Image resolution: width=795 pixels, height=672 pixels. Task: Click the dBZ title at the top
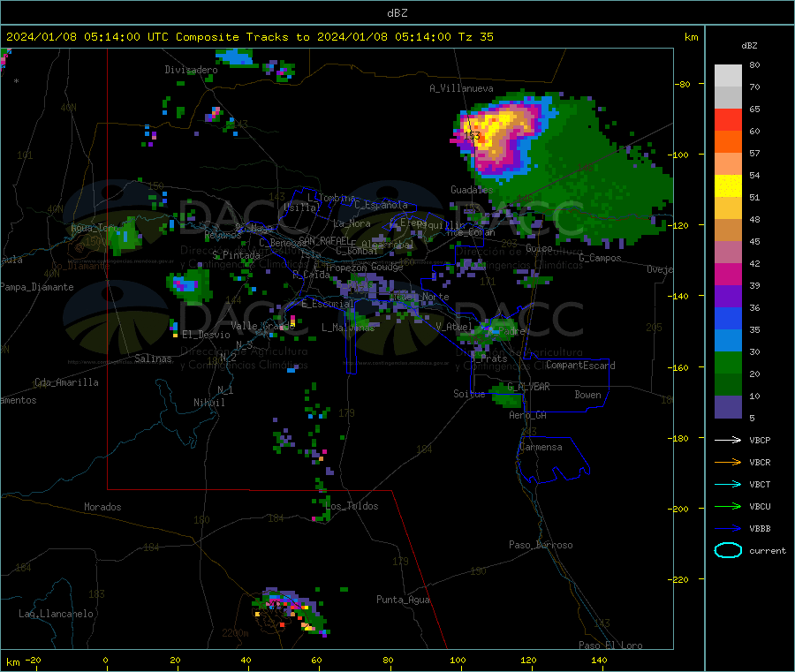pos(397,13)
